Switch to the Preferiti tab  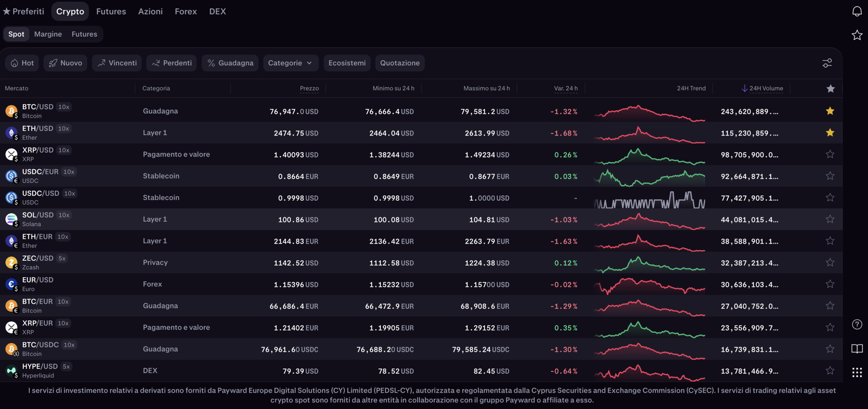tap(23, 11)
